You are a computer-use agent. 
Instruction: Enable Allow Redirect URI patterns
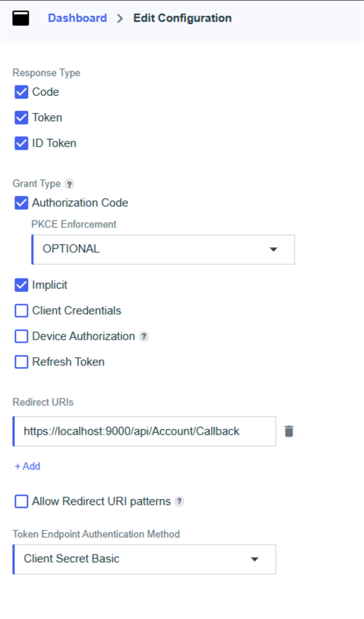pyautogui.click(x=21, y=502)
